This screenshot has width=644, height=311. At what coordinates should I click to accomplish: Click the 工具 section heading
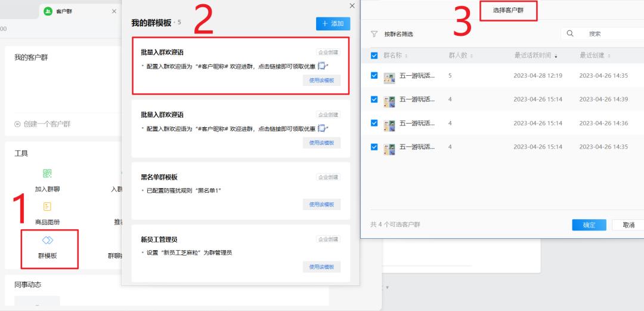click(x=21, y=154)
